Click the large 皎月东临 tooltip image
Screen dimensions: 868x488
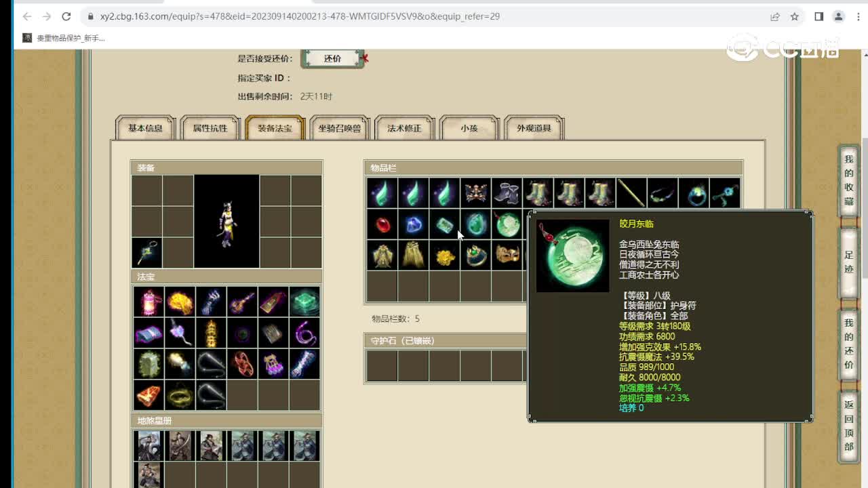(x=573, y=256)
